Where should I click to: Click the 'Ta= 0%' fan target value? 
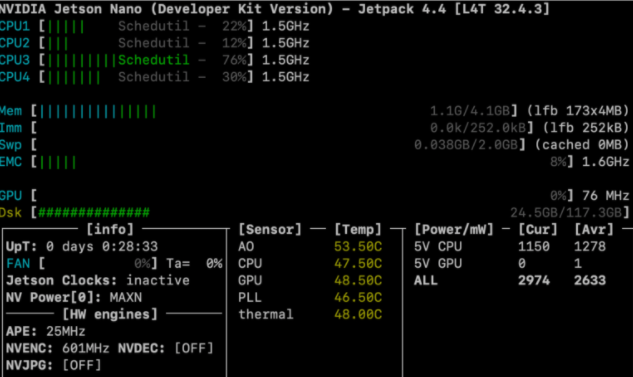tap(194, 264)
